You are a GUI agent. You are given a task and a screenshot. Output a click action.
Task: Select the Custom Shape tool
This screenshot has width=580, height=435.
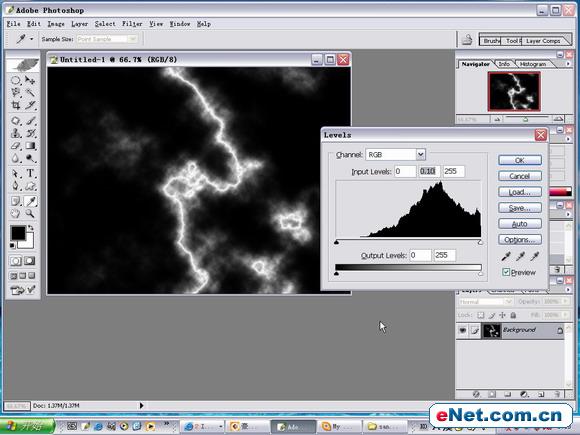pos(30,186)
